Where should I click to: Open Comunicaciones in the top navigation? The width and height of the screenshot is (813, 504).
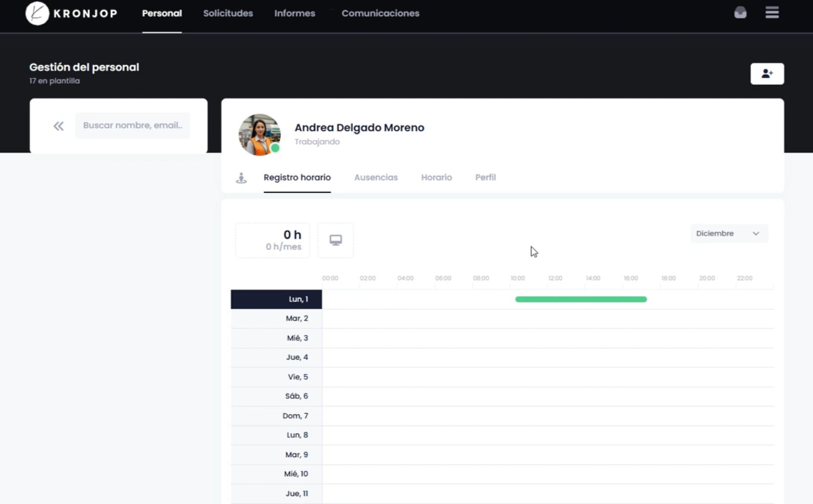pyautogui.click(x=380, y=13)
